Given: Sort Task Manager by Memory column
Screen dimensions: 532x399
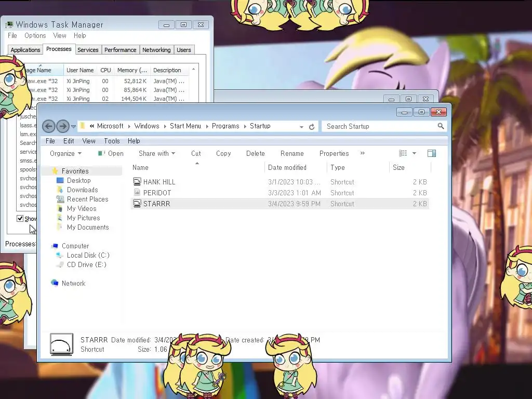Looking at the screenshot, I should coord(132,70).
